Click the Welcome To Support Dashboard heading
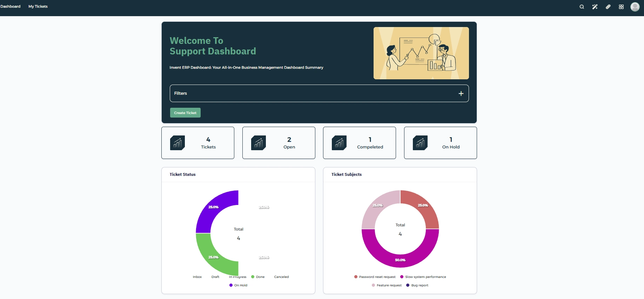 [213, 46]
